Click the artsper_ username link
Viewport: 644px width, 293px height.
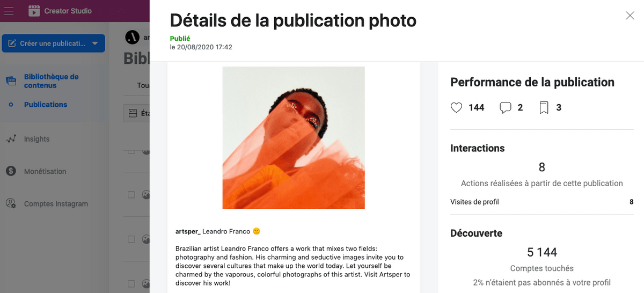tap(188, 231)
